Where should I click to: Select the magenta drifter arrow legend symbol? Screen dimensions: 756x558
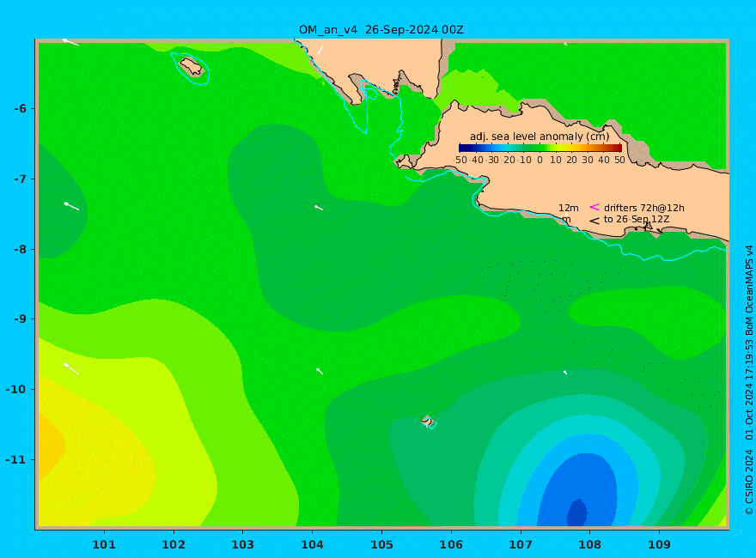[x=594, y=207]
